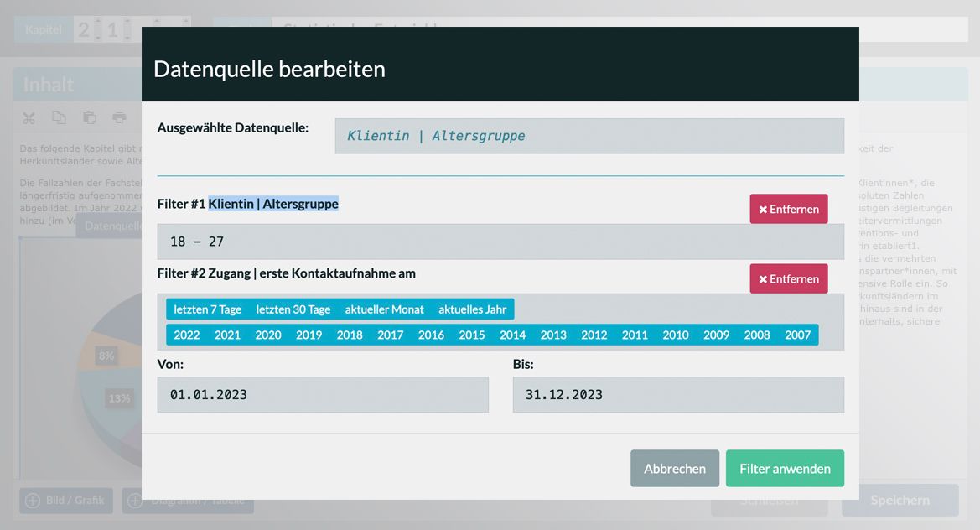Remove filter #1 Klientin Altersgruppe

pos(788,209)
